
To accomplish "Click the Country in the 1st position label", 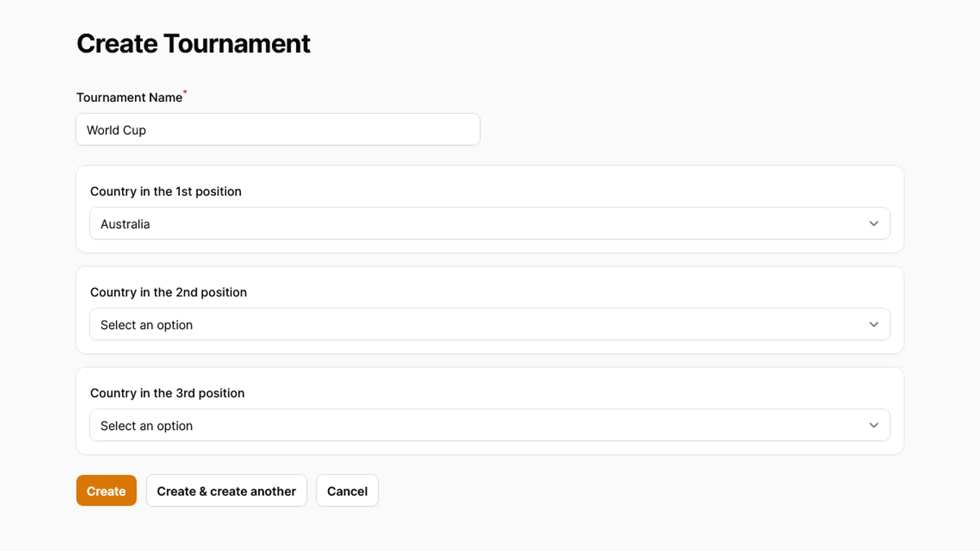I will (166, 192).
